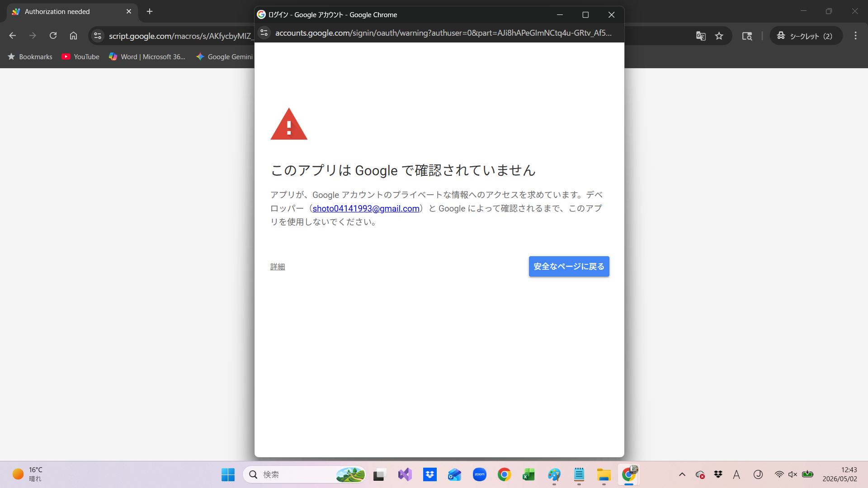Open the Google Gemini bookmark

[224, 56]
